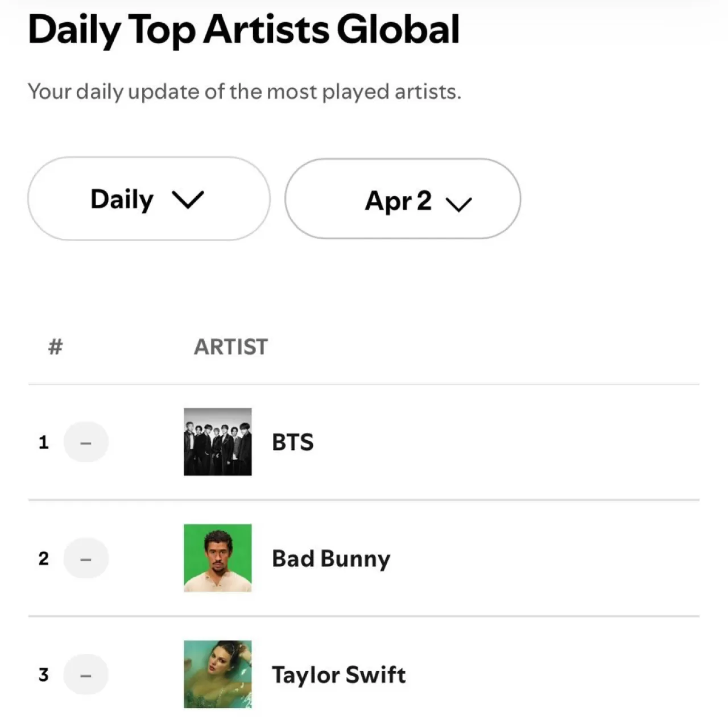
Task: Click rank number 2 for Bad Bunny
Action: tap(43, 558)
